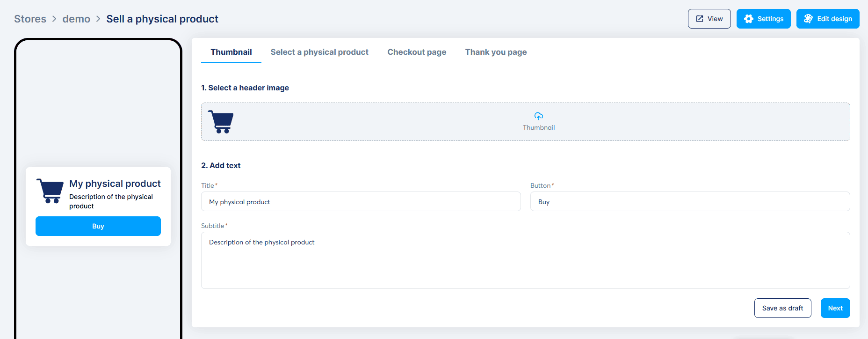The width and height of the screenshot is (868, 339).
Task: Open the Select a physical product tab
Action: pos(319,52)
